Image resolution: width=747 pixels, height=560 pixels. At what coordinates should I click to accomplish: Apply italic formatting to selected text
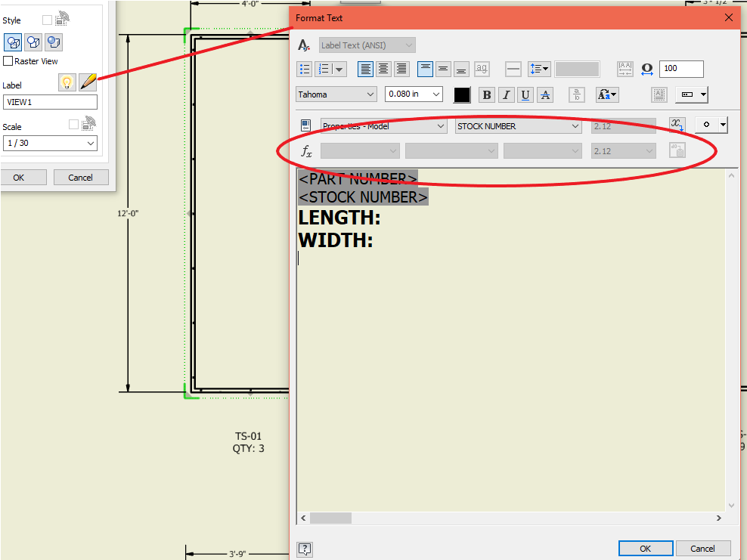coord(506,94)
